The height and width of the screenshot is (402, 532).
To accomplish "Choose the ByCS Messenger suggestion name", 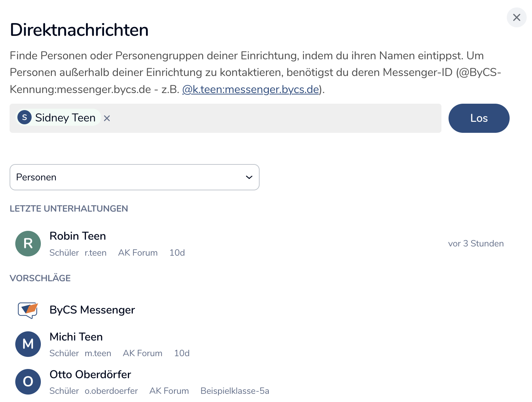I will [92, 310].
